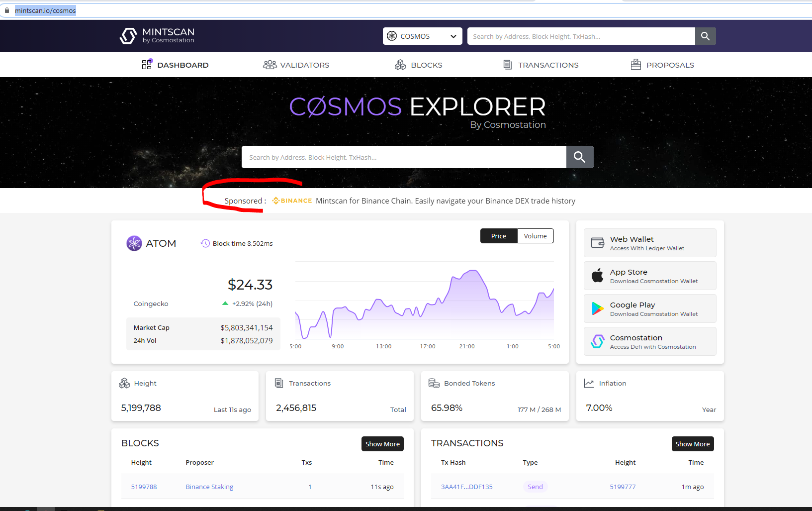This screenshot has width=812, height=511.
Task: Open the DASHBOARD tab
Action: (176, 65)
